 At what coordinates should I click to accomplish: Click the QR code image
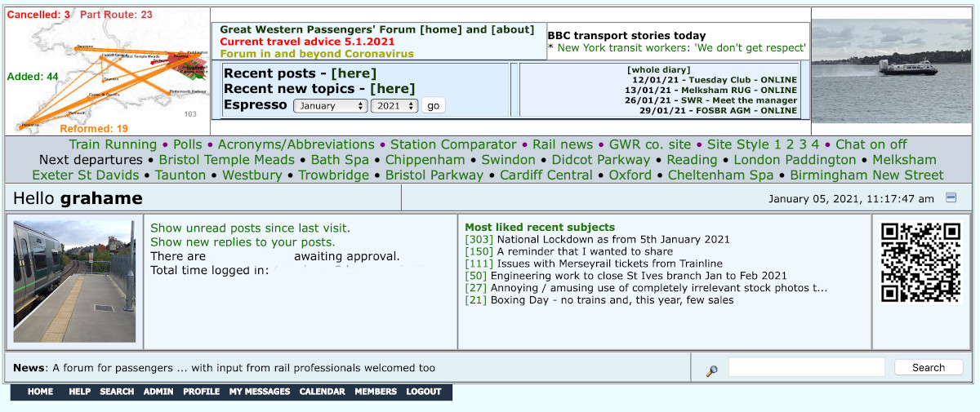[920, 263]
